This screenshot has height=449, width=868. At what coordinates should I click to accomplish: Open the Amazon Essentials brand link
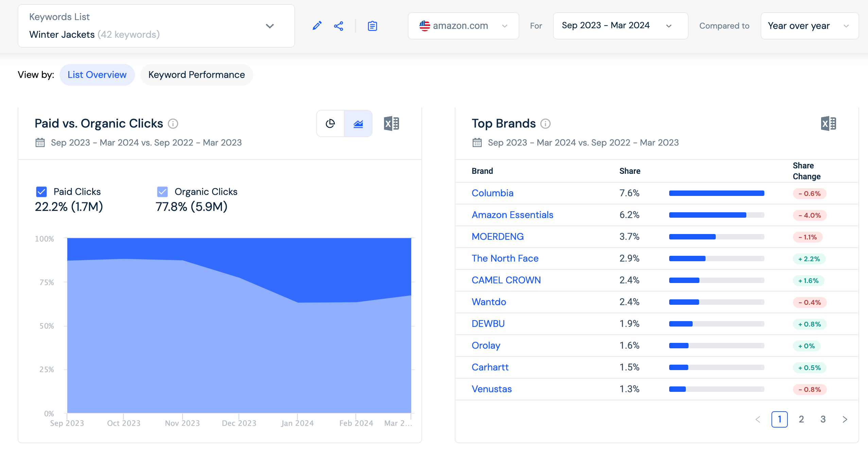click(x=513, y=215)
